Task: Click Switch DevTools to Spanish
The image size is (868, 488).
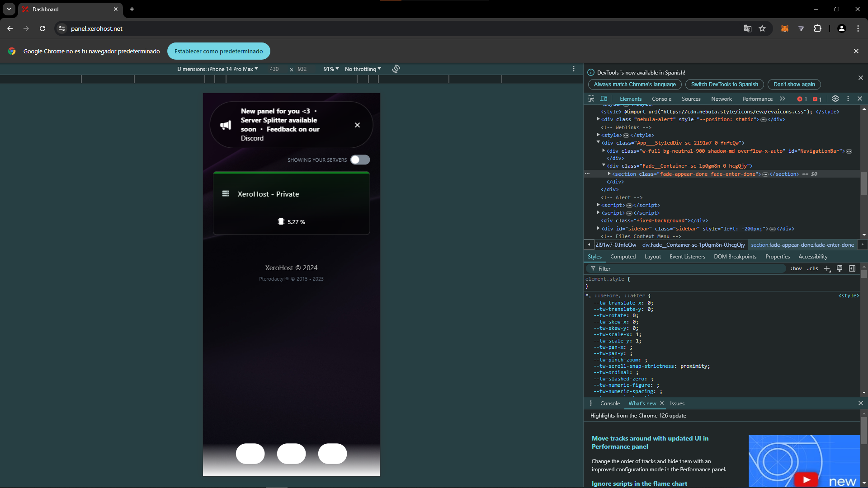Action: click(x=725, y=84)
